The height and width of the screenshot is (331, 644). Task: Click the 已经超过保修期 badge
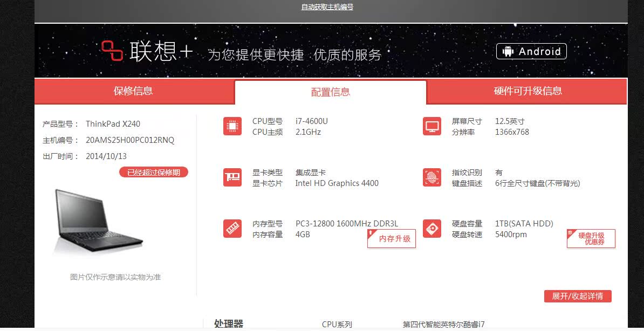pyautogui.click(x=154, y=172)
